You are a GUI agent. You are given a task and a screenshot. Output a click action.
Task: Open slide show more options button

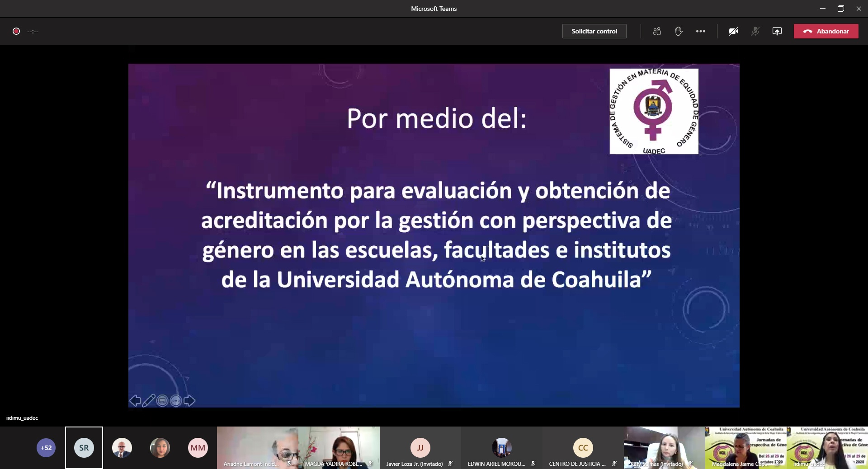point(176,401)
